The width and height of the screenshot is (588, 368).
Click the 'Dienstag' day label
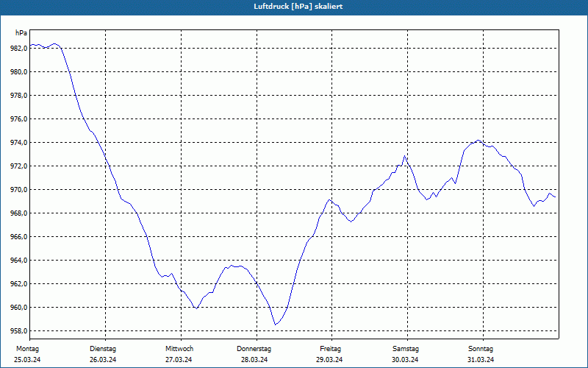click(103, 349)
